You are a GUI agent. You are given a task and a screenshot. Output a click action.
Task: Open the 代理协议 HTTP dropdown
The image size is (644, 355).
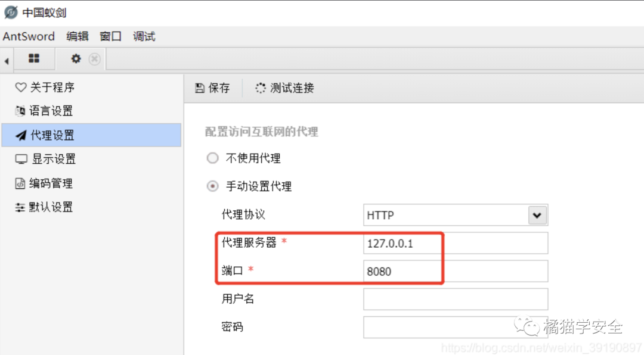(456, 215)
